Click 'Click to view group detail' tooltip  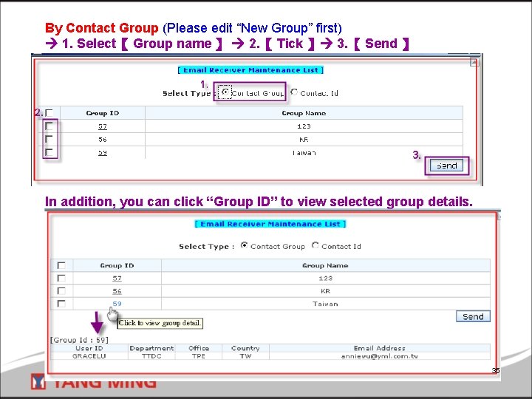pos(160,323)
